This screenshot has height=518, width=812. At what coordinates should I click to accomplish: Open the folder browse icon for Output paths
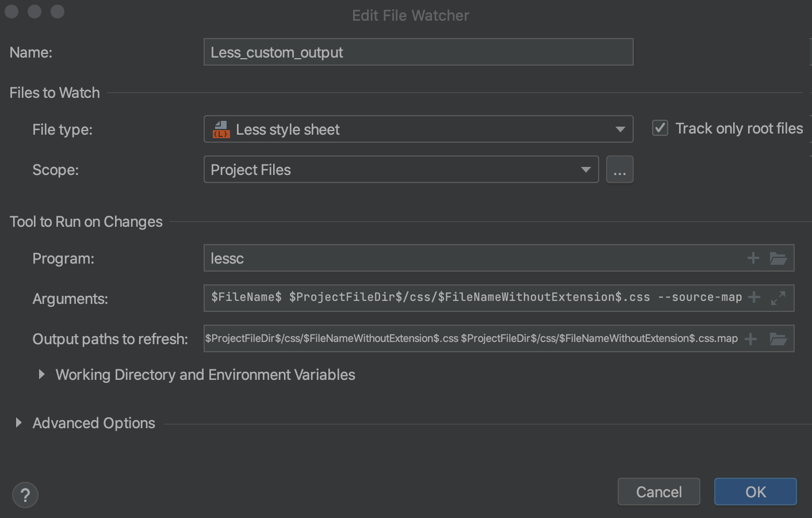[x=779, y=338]
